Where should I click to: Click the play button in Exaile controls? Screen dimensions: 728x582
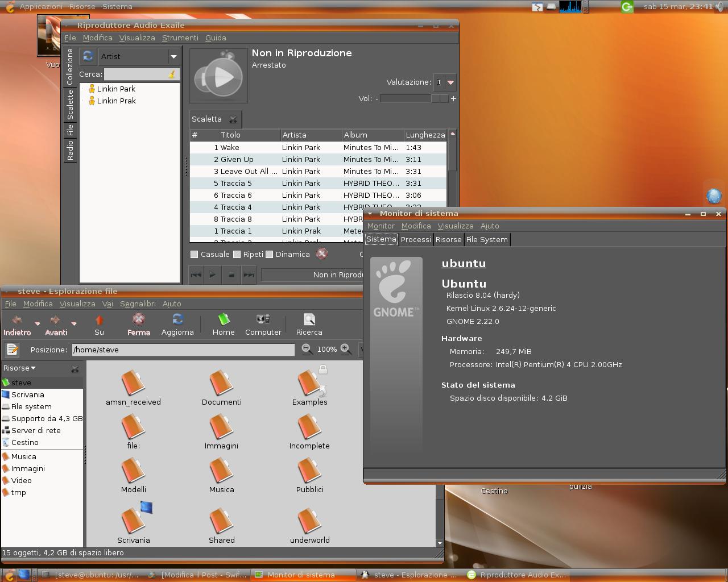tap(212, 275)
